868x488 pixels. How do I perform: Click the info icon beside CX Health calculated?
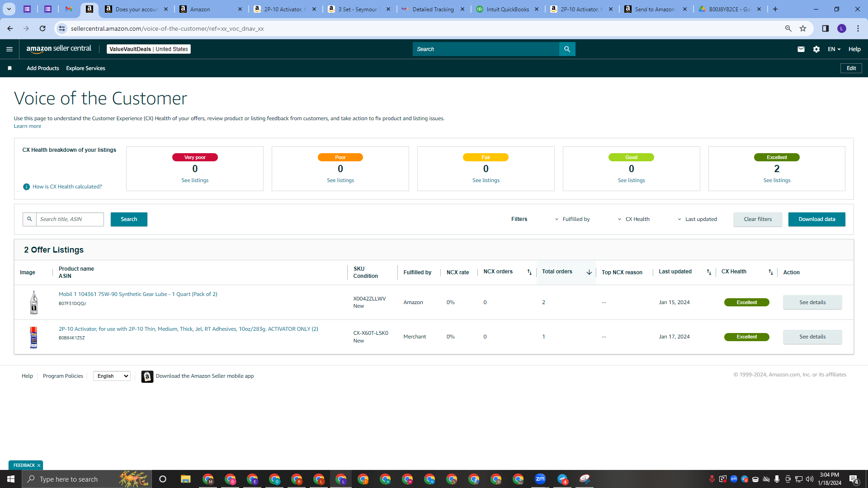pos(26,187)
